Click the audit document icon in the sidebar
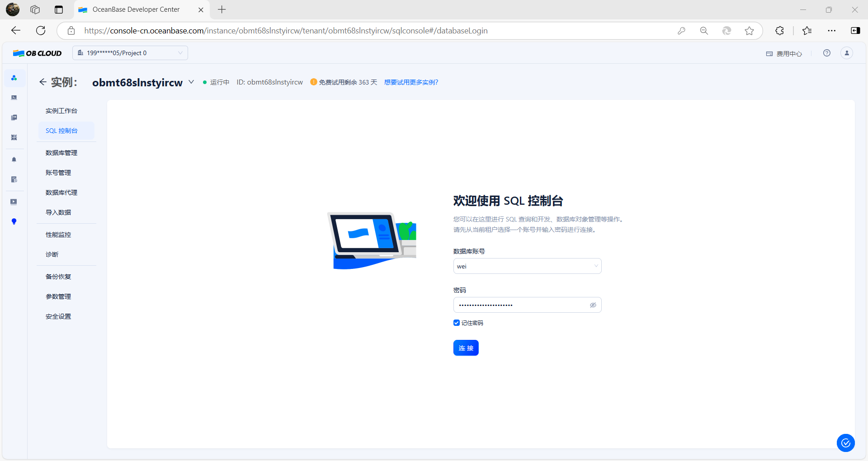 (14, 179)
